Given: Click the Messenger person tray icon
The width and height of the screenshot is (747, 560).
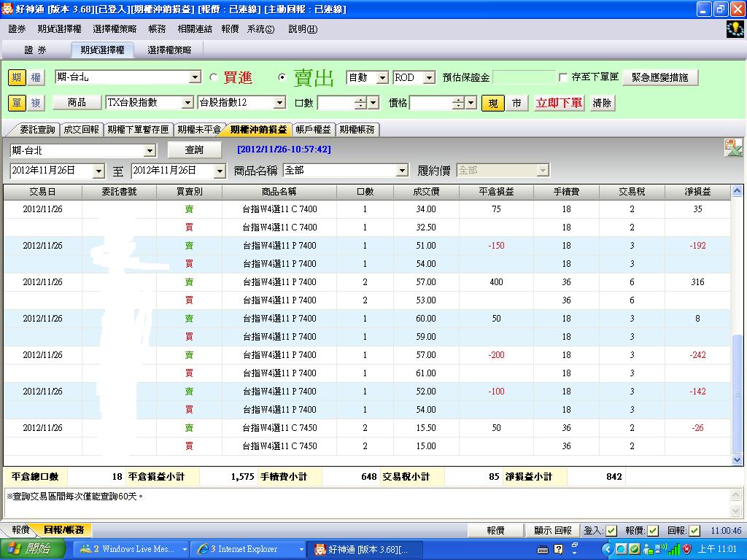Looking at the screenshot, I should (x=648, y=550).
